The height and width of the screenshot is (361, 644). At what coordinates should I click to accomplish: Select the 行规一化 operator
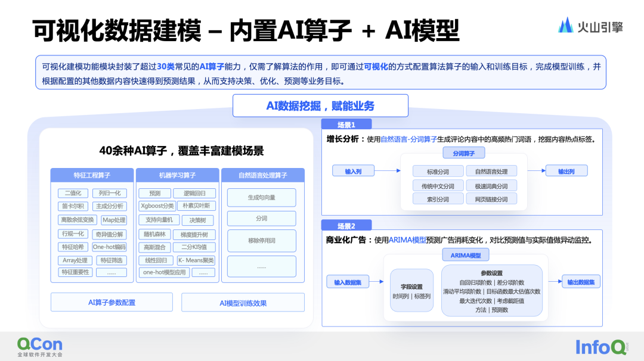coord(73,234)
